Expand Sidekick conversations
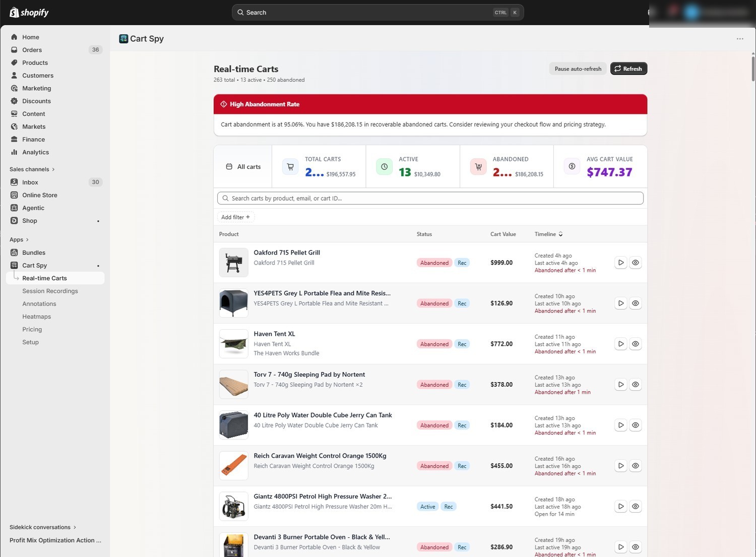The image size is (756, 557). pyautogui.click(x=43, y=527)
